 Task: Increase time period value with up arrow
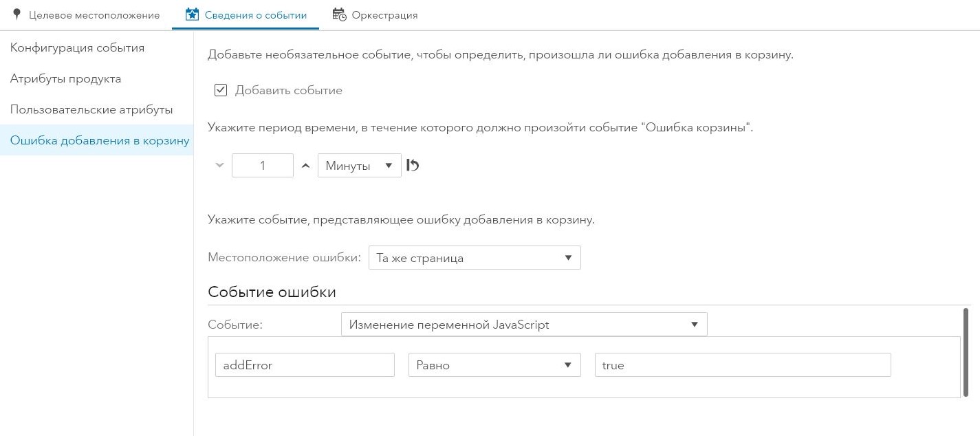click(306, 165)
